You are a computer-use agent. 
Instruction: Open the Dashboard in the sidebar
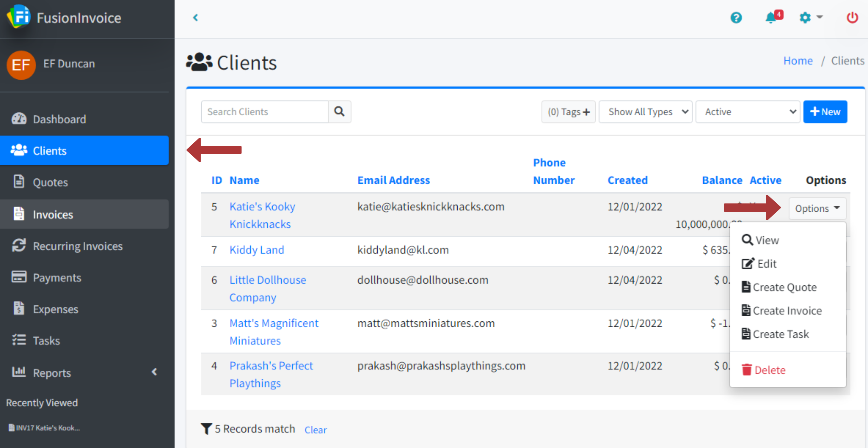pos(59,119)
